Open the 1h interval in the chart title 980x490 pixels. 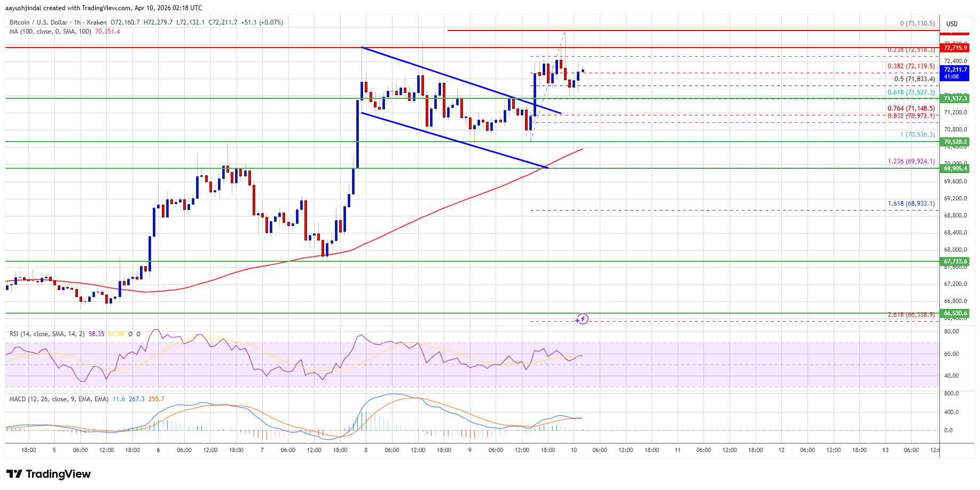(x=77, y=22)
